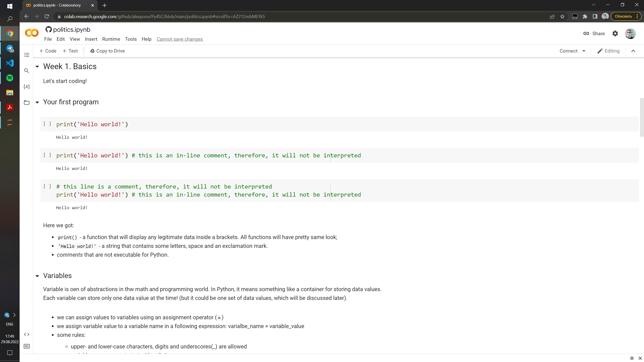The width and height of the screenshot is (644, 362).
Task: Click the notebook title politics.ipynb
Action: point(72,30)
